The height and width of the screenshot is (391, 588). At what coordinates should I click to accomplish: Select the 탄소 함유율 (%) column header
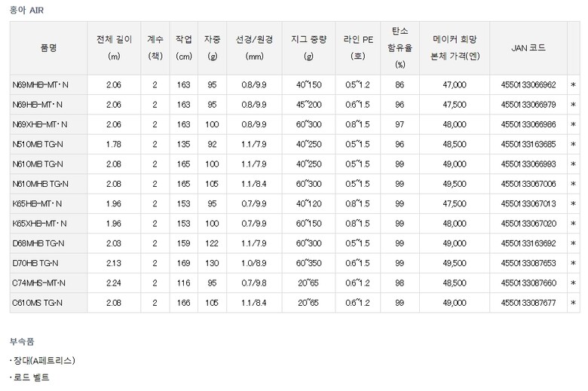point(400,47)
